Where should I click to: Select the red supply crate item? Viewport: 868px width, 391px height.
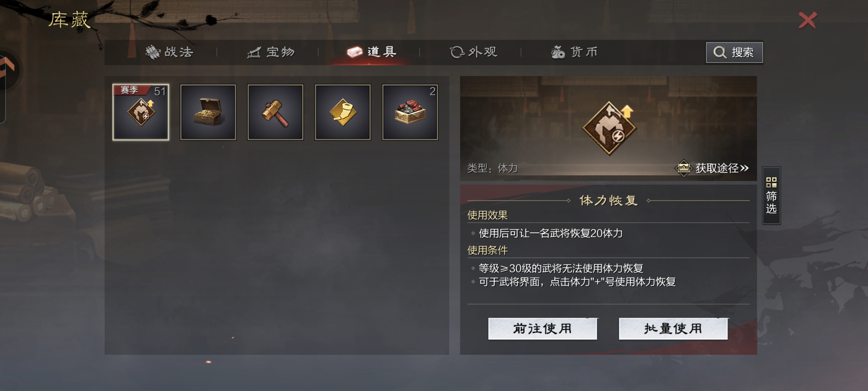point(410,112)
